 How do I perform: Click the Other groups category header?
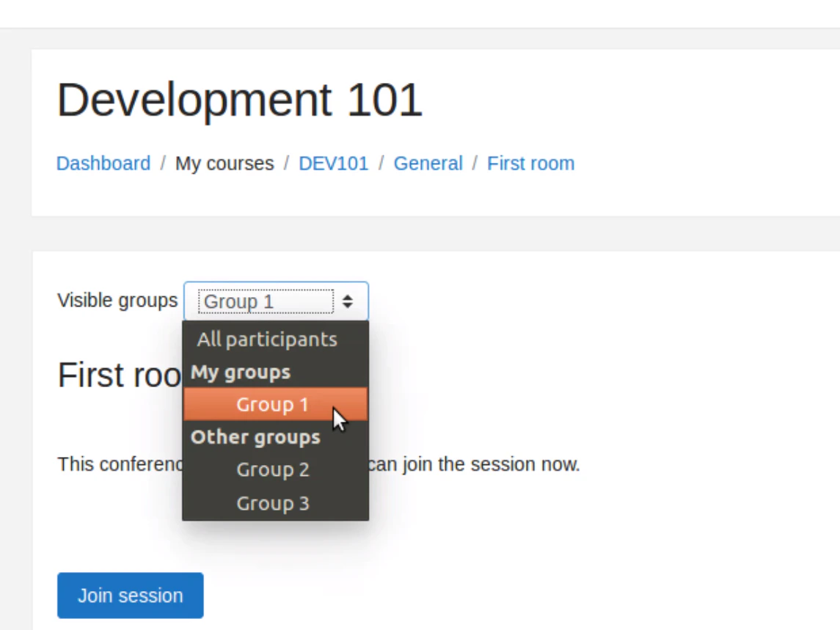click(255, 436)
